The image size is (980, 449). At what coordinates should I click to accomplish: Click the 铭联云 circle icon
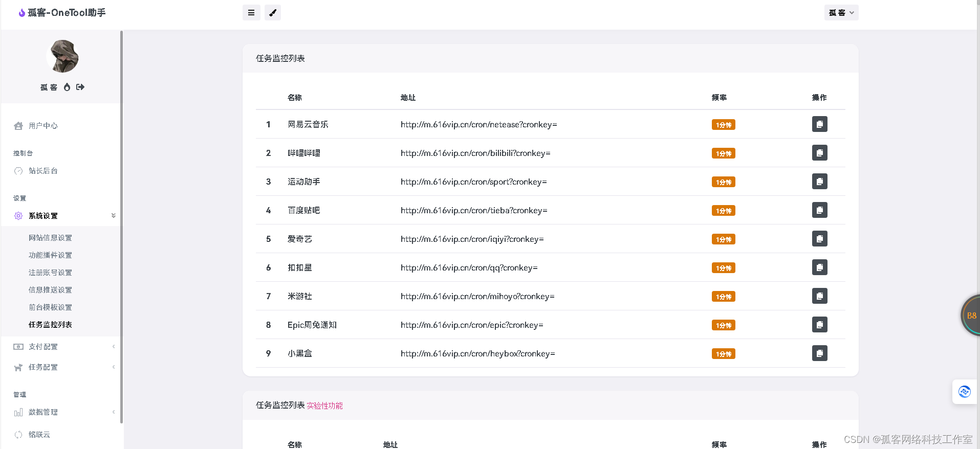(18, 435)
